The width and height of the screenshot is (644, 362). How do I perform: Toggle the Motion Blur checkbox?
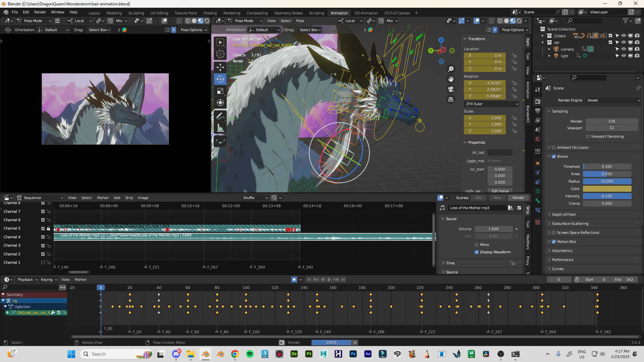click(x=554, y=242)
